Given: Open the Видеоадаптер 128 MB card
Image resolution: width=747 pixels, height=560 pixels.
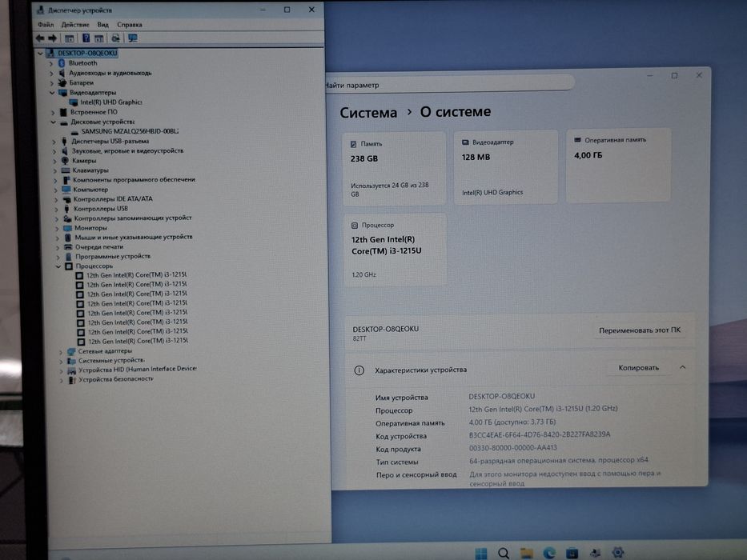Looking at the screenshot, I should point(505,167).
